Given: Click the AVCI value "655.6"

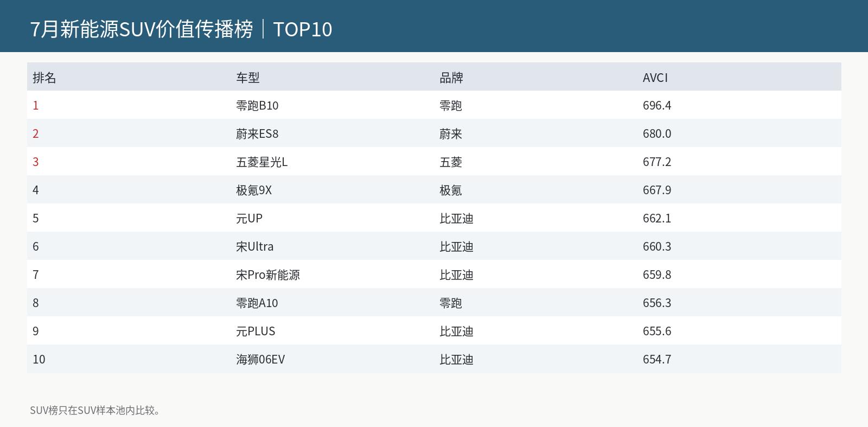Looking at the screenshot, I should pos(657,331).
